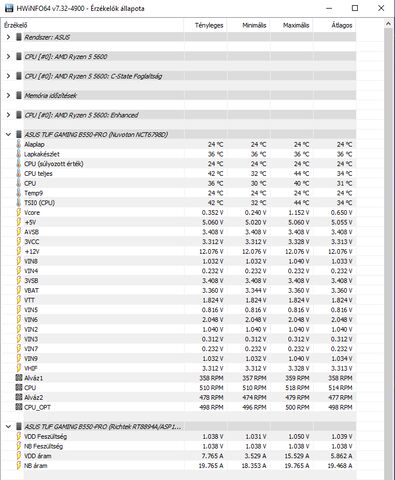Click the Alaplap thermometer icon

19,144
